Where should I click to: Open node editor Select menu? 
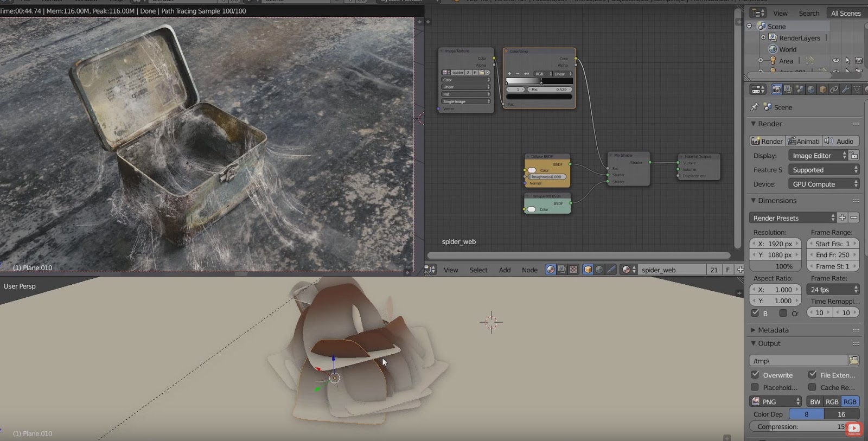[x=478, y=270]
